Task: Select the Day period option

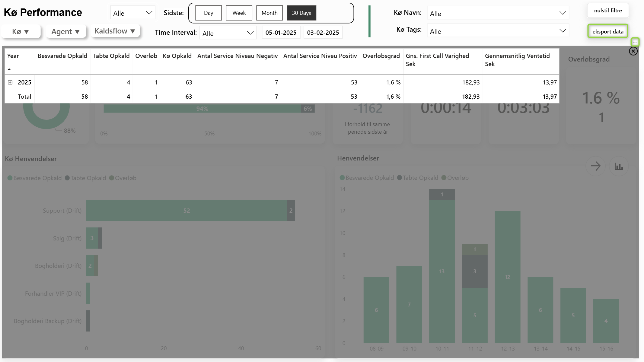Action: (x=208, y=13)
